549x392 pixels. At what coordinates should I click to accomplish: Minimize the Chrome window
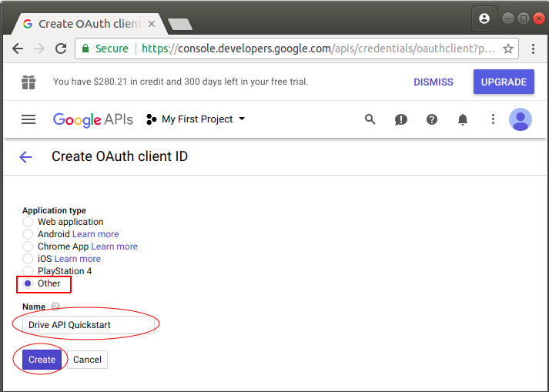pyautogui.click(x=508, y=18)
